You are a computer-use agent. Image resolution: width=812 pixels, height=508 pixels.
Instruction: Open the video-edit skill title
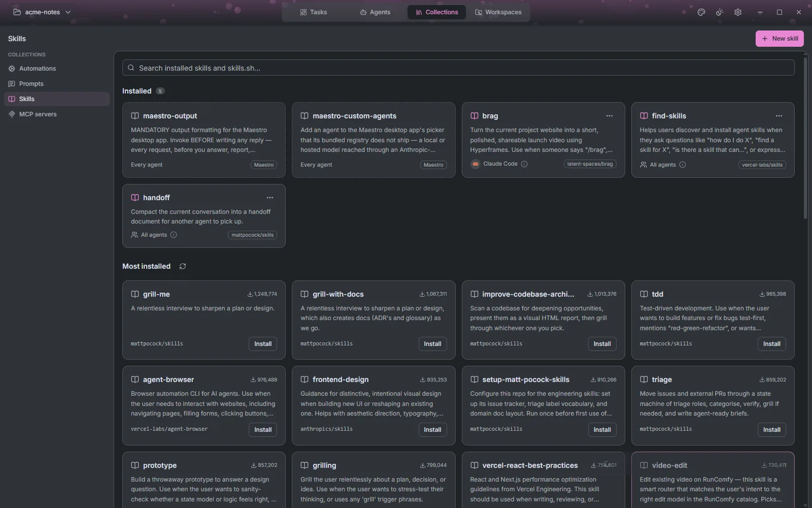[x=669, y=465]
